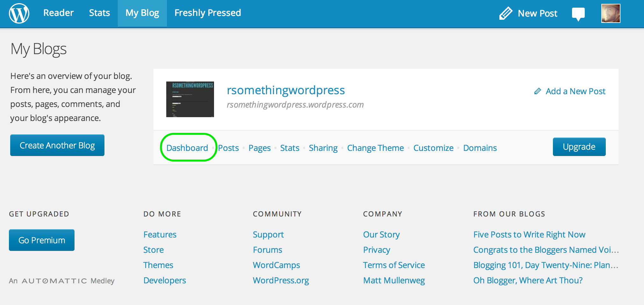Open the Terms of Service page

point(394,265)
